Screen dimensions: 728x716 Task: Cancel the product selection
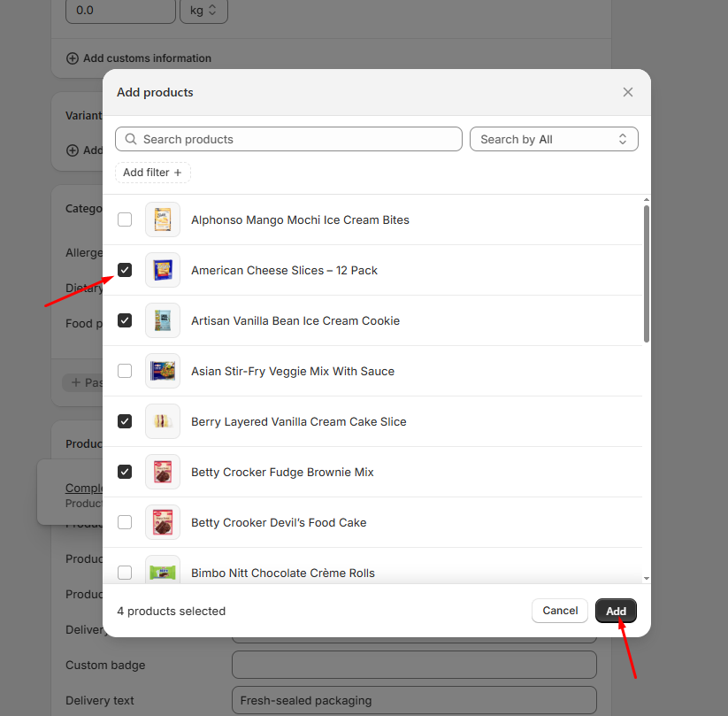tap(560, 611)
